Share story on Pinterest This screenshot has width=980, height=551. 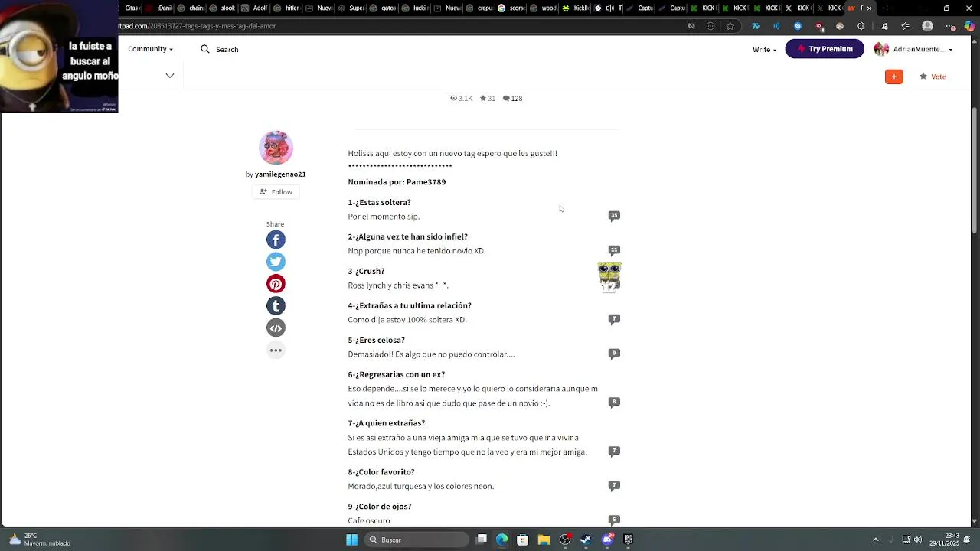click(276, 284)
